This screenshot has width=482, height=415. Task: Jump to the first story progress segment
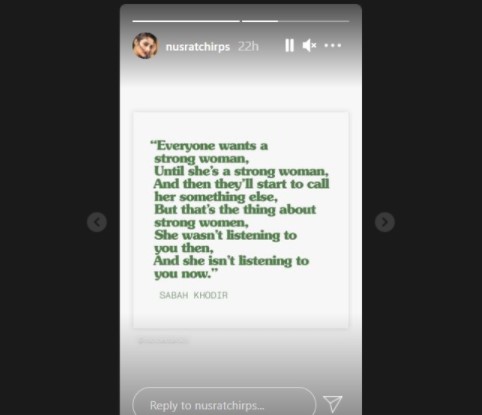coord(186,21)
